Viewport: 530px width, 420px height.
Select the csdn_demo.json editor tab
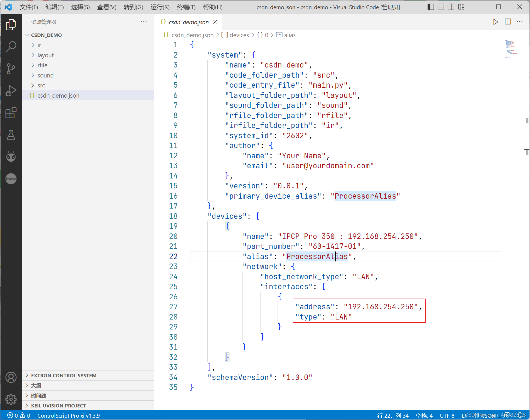tap(188, 22)
